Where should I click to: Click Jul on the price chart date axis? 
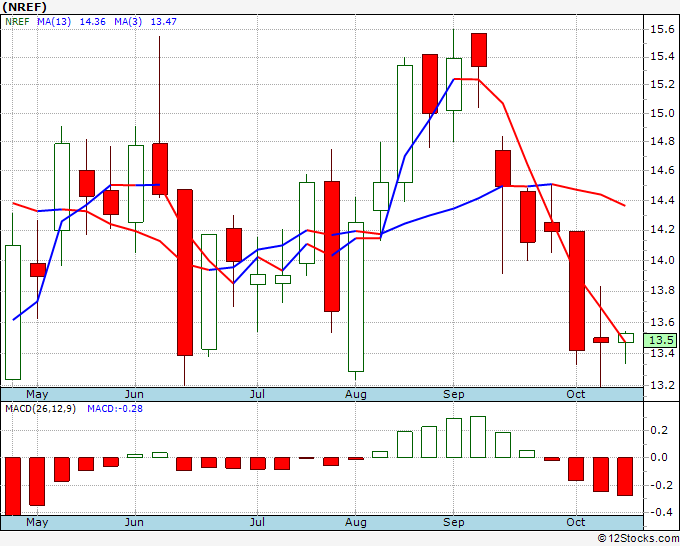coord(257,394)
